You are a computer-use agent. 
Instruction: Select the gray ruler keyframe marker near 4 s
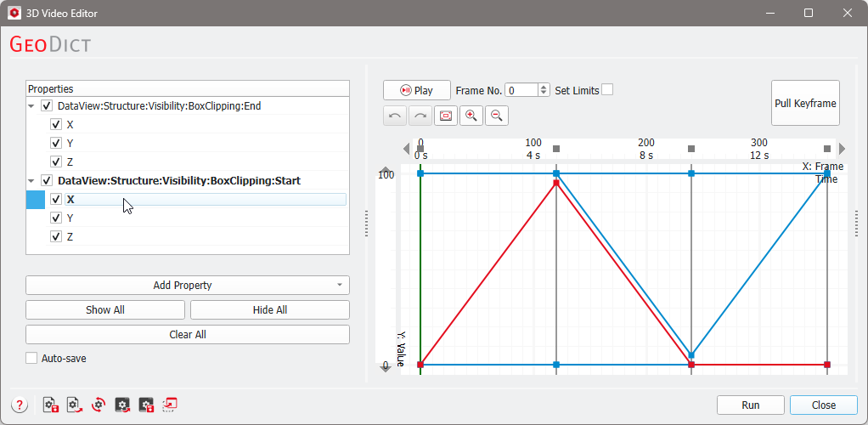pos(556,149)
